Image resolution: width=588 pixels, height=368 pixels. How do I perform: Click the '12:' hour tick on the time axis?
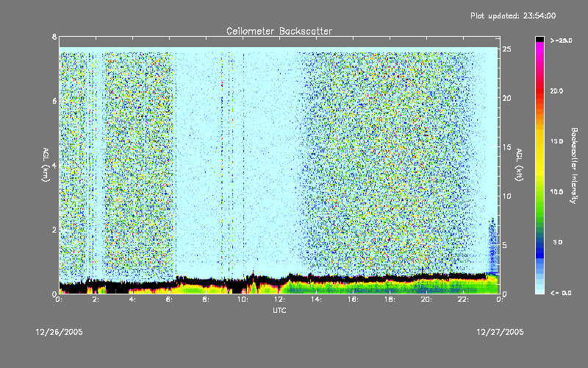click(x=280, y=300)
